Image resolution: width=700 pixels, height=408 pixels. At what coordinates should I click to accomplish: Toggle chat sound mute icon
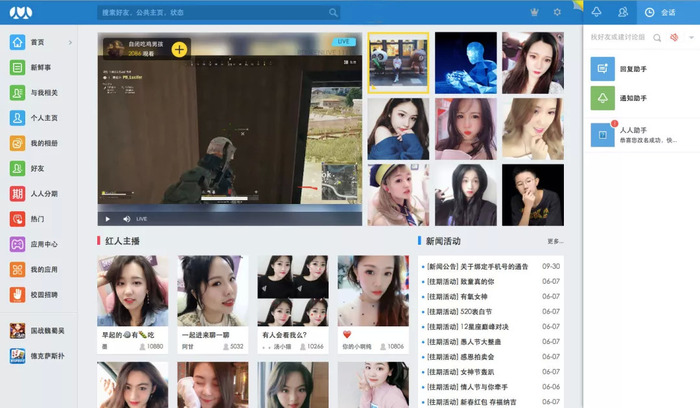point(674,37)
